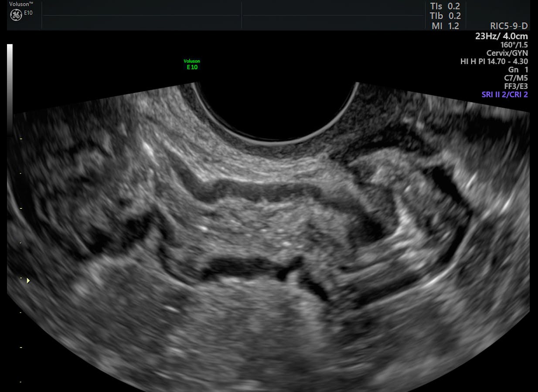Image resolution: width=538 pixels, height=392 pixels.
Task: Click the TIs 0.2 thermal index
Action: tap(445, 6)
